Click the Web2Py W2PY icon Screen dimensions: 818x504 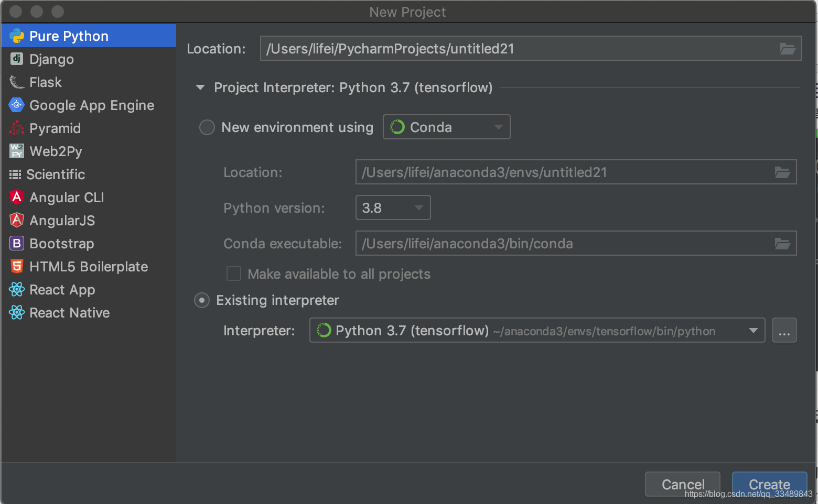(x=17, y=151)
